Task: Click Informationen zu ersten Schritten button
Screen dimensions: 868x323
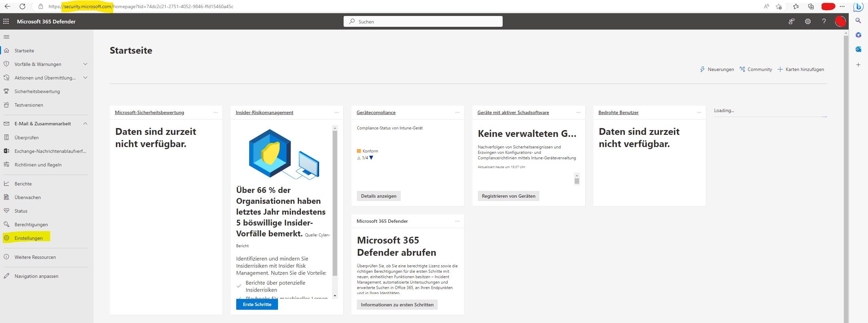Action: (x=397, y=305)
